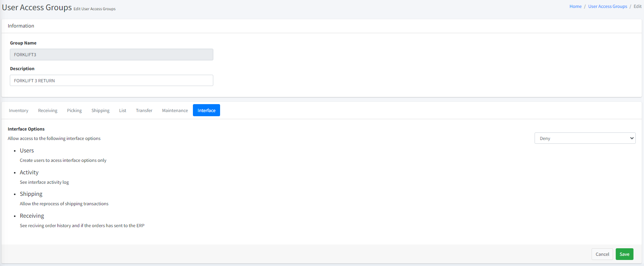Switch to the Transfer tab
This screenshot has height=266, width=644.
pos(144,111)
